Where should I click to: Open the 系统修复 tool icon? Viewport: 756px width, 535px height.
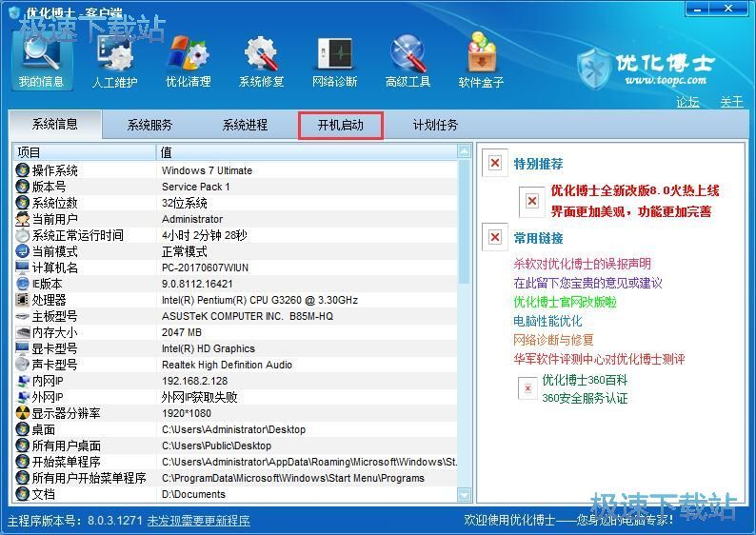(261, 60)
